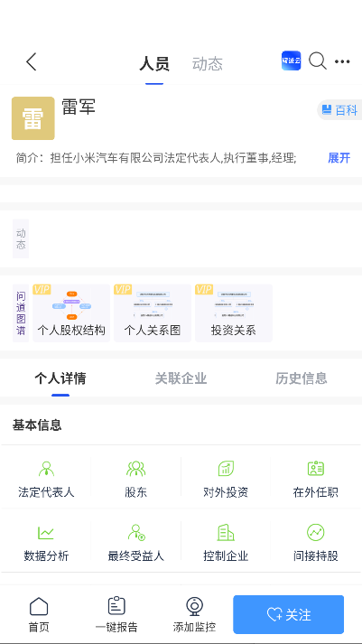Screen dimensions: 362x644
Task: Click the name 雷军 heading
Action: click(79, 107)
